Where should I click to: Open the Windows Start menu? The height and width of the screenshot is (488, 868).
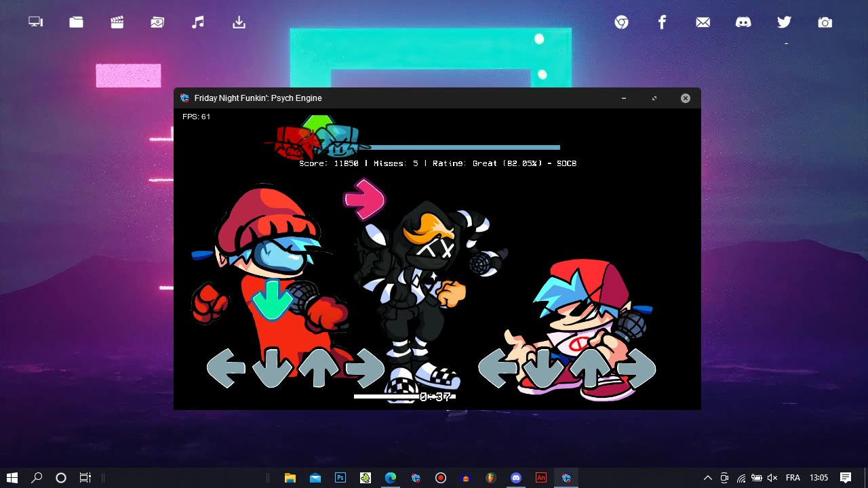[12, 478]
